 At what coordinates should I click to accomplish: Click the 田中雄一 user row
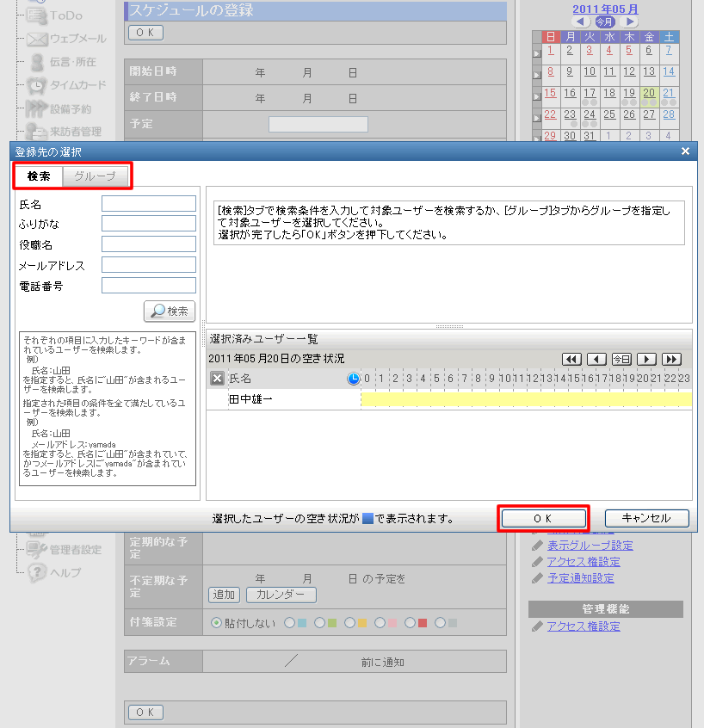coord(449,399)
